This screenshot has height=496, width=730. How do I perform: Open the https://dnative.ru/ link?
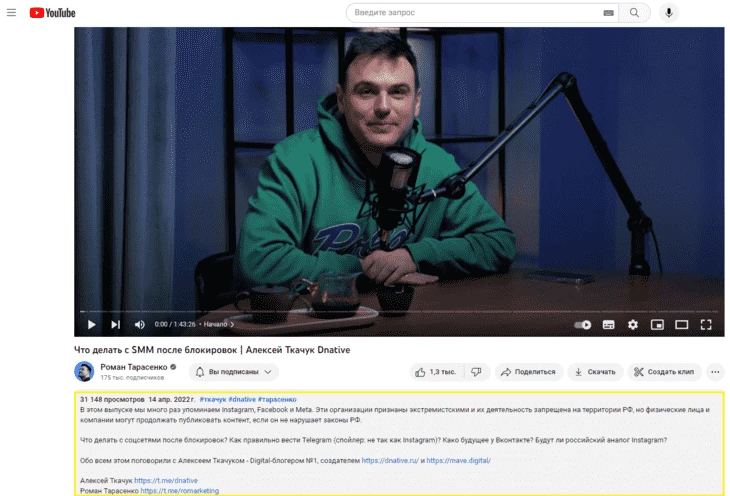pyautogui.click(x=390, y=460)
